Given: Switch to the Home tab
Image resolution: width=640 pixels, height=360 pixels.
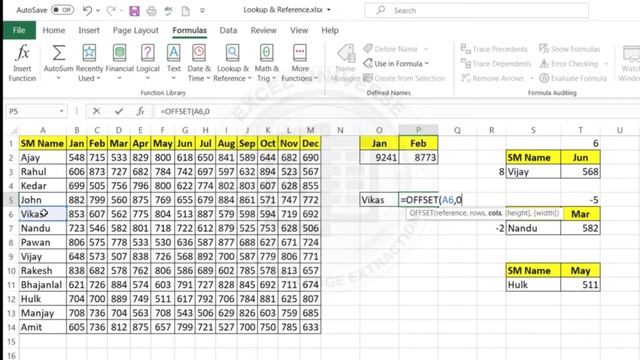Looking at the screenshot, I should pos(54,30).
